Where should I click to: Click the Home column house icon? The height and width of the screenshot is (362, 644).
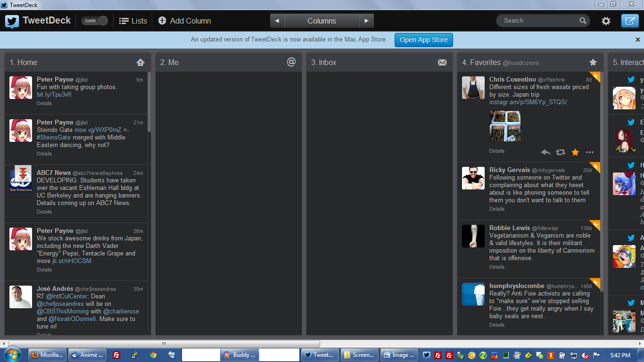pyautogui.click(x=140, y=62)
